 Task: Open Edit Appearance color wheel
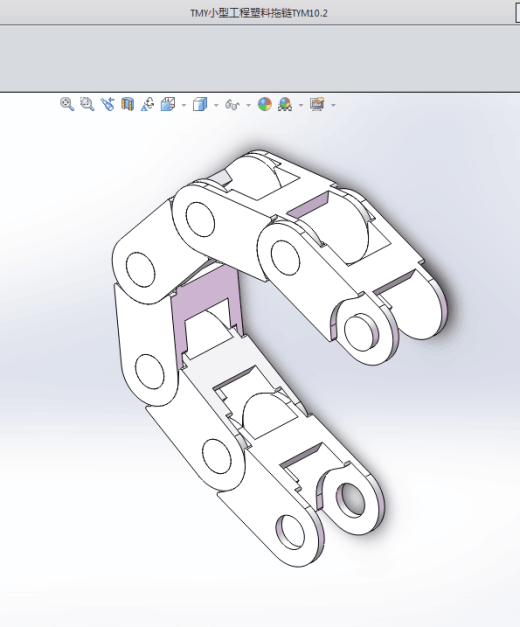[264, 104]
